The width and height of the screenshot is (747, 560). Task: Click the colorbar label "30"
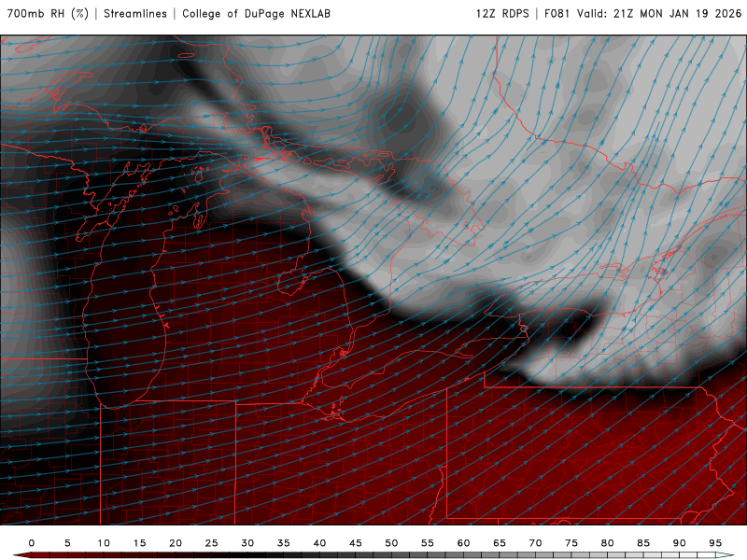pyautogui.click(x=247, y=543)
